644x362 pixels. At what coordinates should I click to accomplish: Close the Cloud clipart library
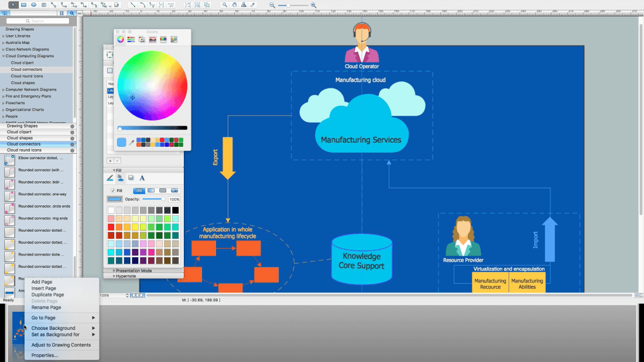coord(72,132)
